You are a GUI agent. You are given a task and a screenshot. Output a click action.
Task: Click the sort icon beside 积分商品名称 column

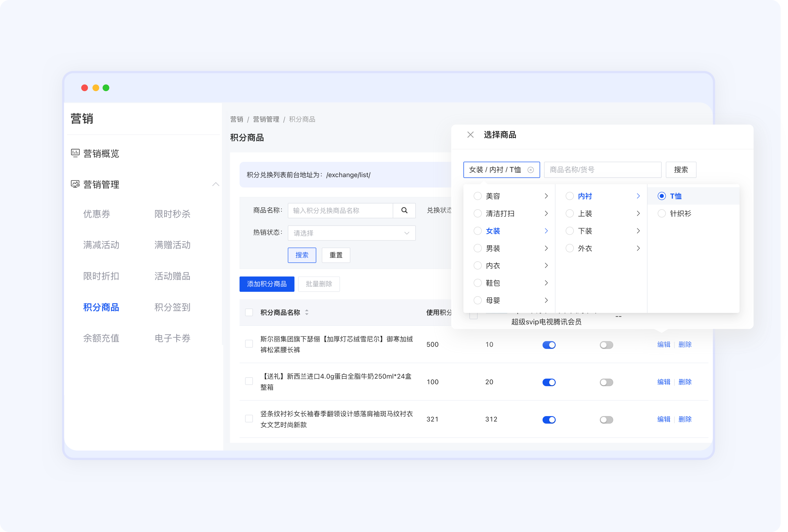tap(306, 313)
